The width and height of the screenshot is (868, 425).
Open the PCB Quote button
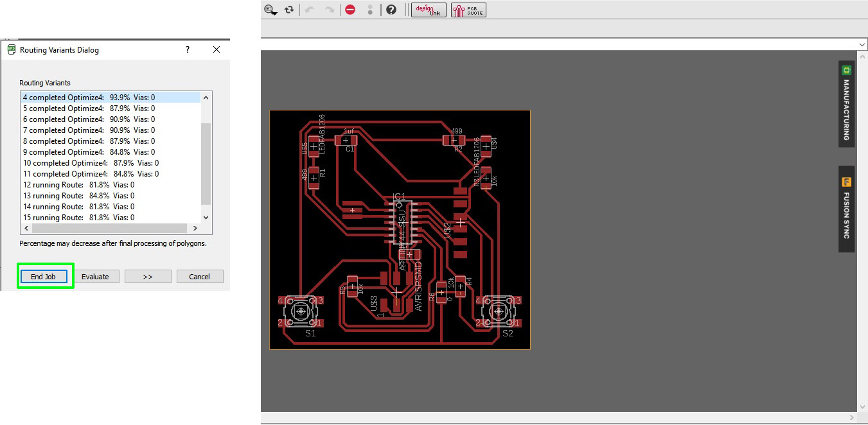point(468,10)
